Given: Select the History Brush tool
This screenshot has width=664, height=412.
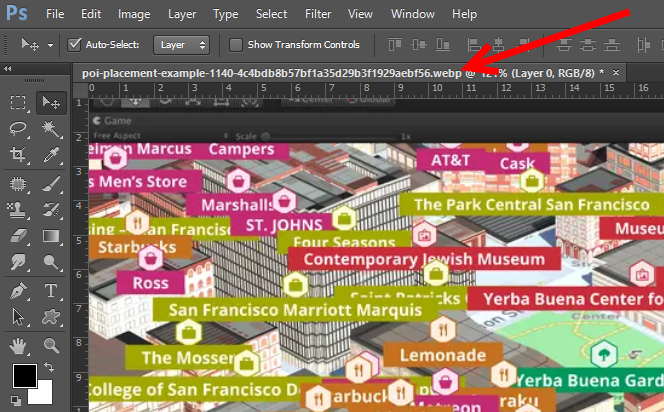Looking at the screenshot, I should (x=51, y=210).
